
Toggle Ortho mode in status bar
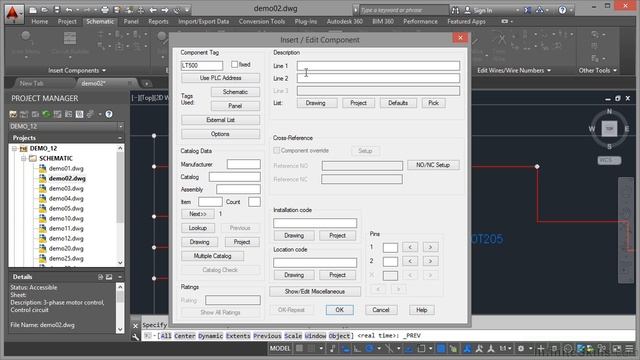tap(357, 349)
